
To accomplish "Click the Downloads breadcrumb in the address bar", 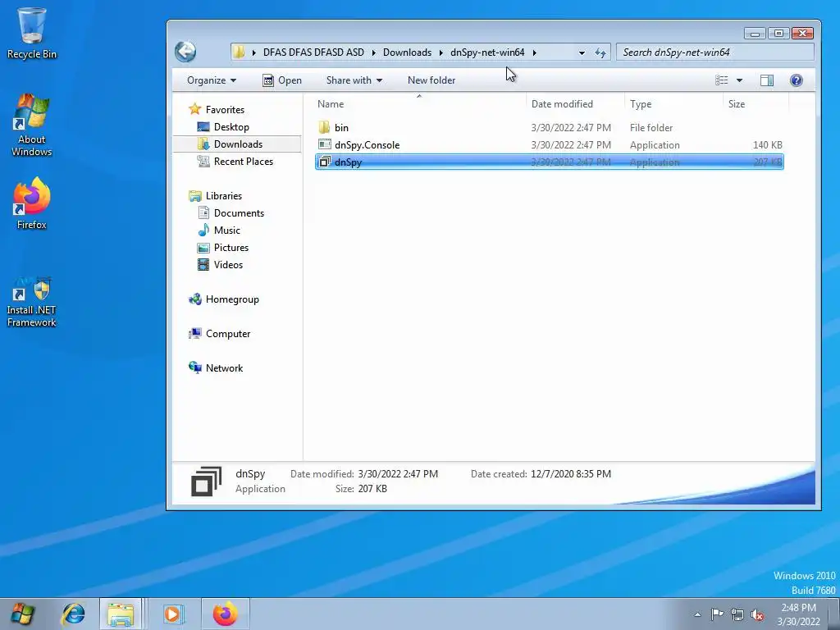I will [407, 52].
